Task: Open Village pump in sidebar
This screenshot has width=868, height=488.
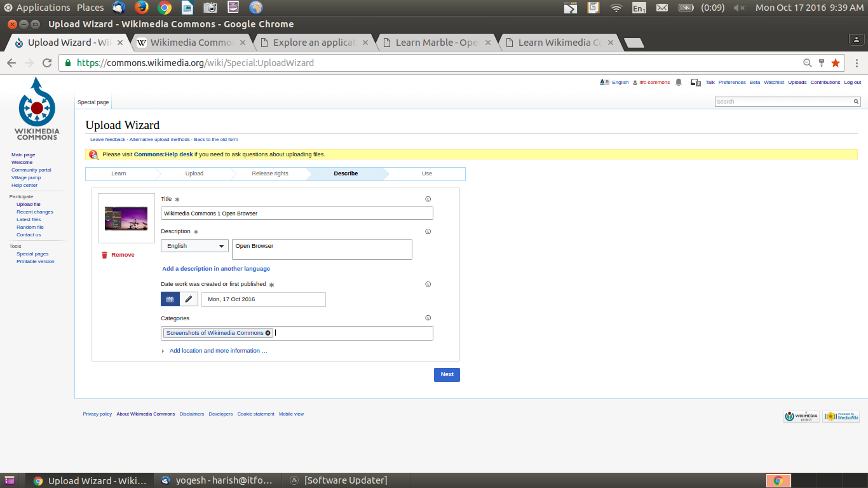Action: point(26,178)
